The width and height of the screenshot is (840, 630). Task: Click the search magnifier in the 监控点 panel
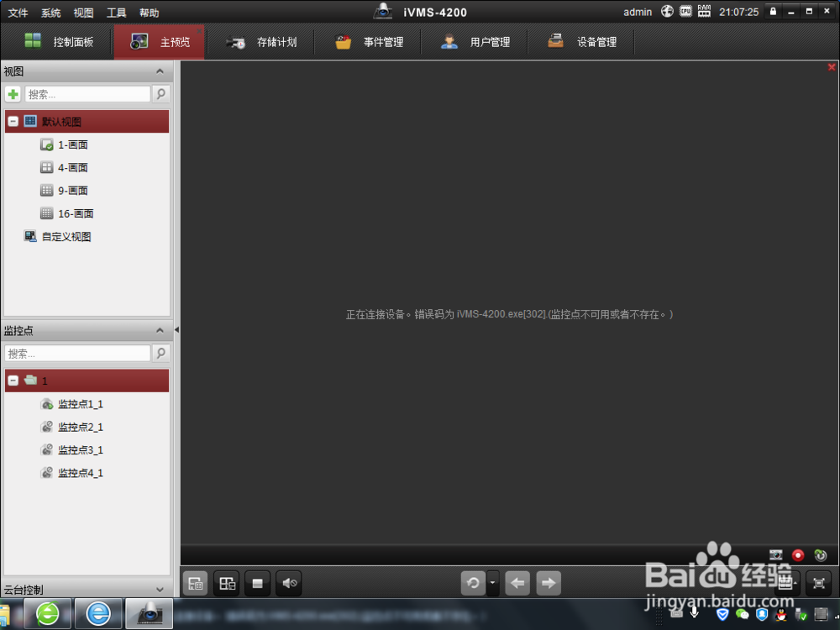click(x=160, y=353)
